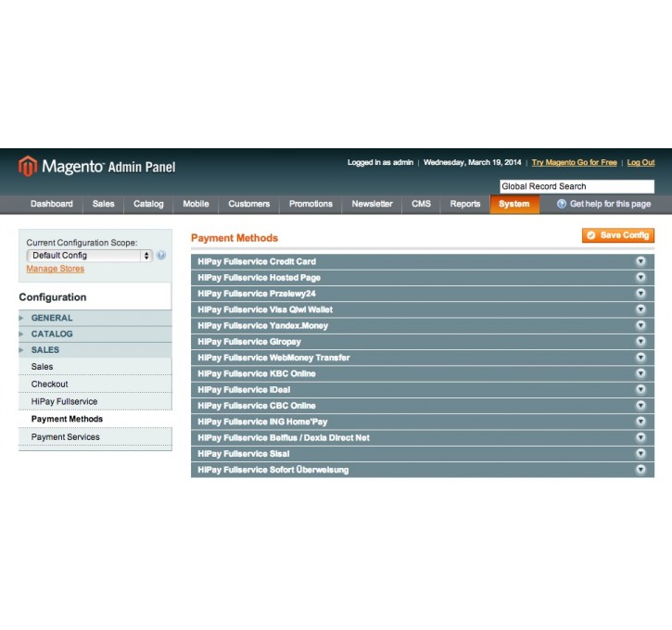Click the Global Record Search field
672x630 pixels.
tap(577, 186)
